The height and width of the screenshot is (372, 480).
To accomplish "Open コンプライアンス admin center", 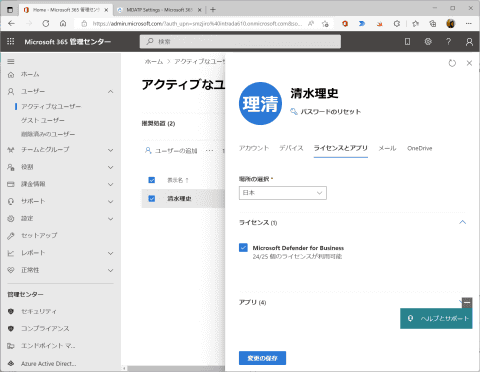I will 45,329.
